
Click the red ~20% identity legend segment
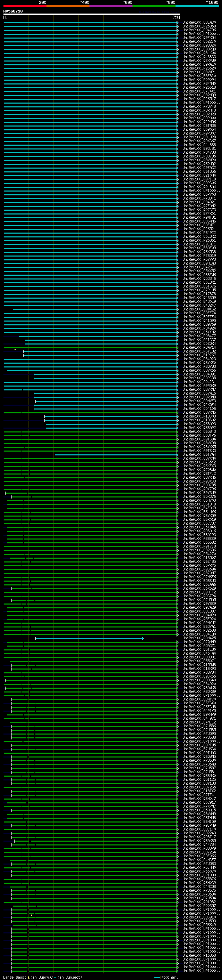(25, 7)
